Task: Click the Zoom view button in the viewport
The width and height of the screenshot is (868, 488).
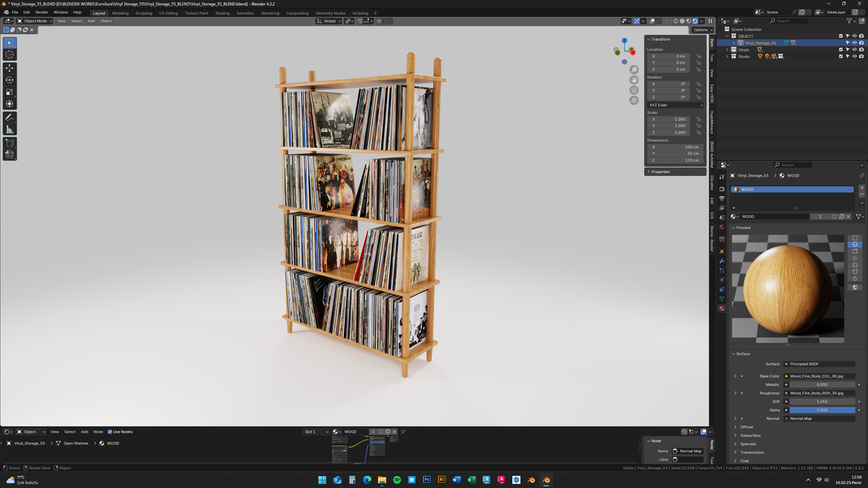Action: point(634,70)
